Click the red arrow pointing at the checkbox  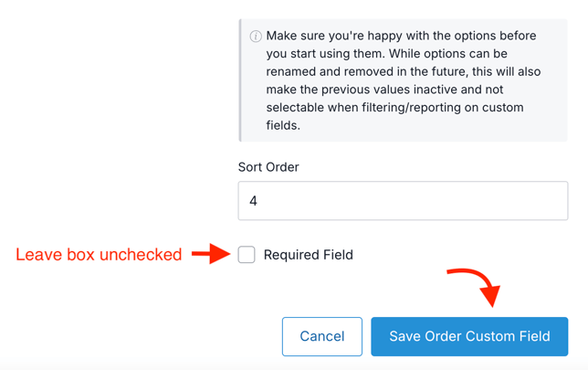point(211,254)
